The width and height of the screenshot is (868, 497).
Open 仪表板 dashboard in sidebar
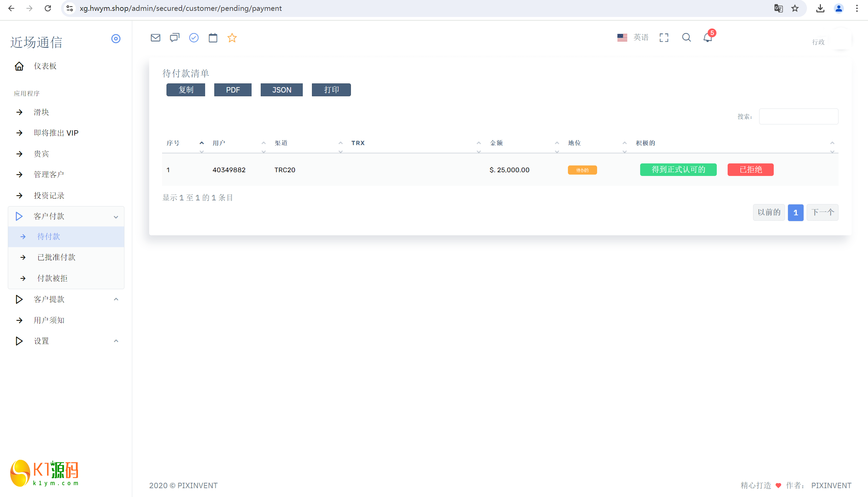click(45, 66)
